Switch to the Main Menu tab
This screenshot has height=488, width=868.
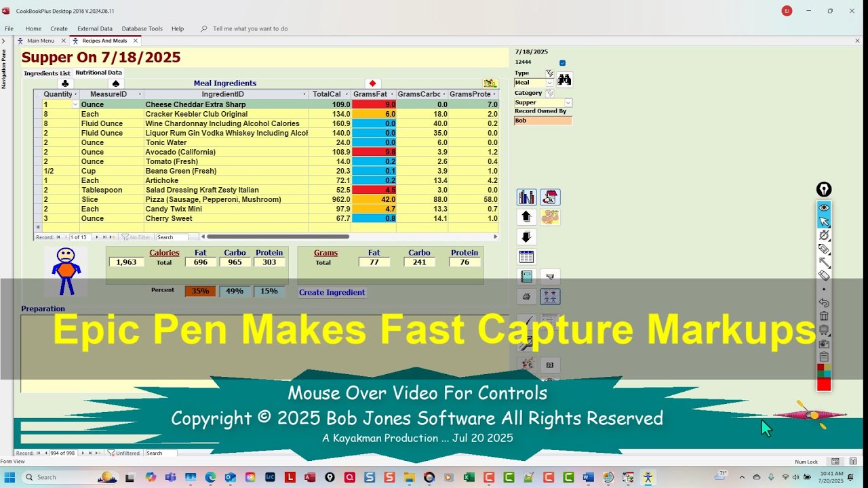[41, 41]
